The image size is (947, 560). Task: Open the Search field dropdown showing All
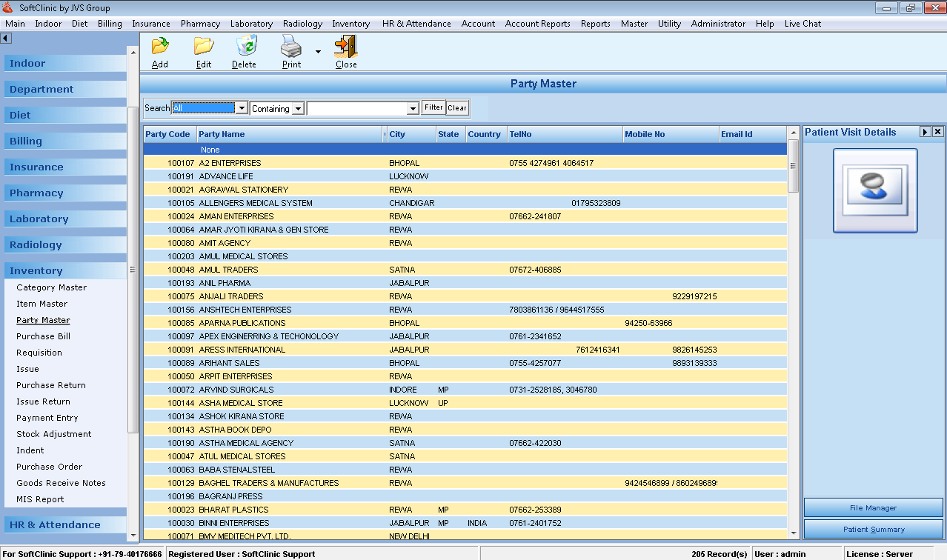click(241, 108)
